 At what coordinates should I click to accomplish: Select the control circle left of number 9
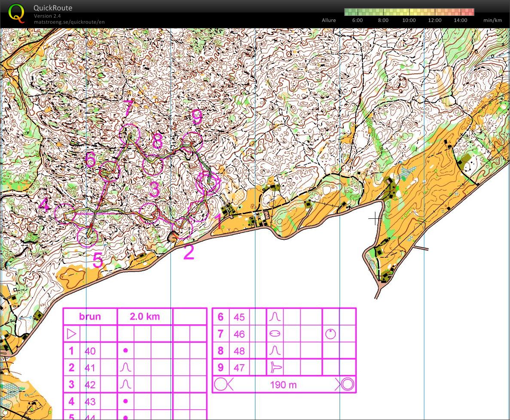pos(192,142)
